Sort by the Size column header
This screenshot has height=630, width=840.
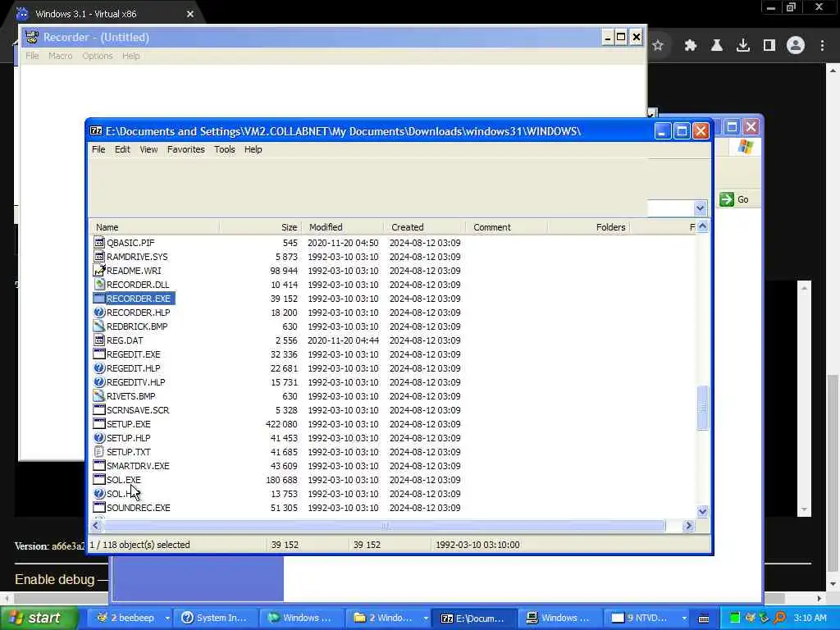tap(260, 227)
